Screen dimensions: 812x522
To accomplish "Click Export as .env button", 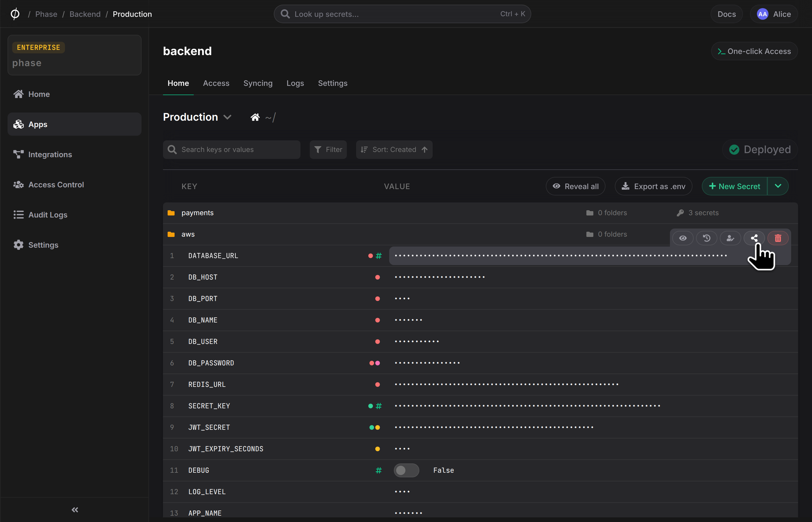I will coord(653,186).
